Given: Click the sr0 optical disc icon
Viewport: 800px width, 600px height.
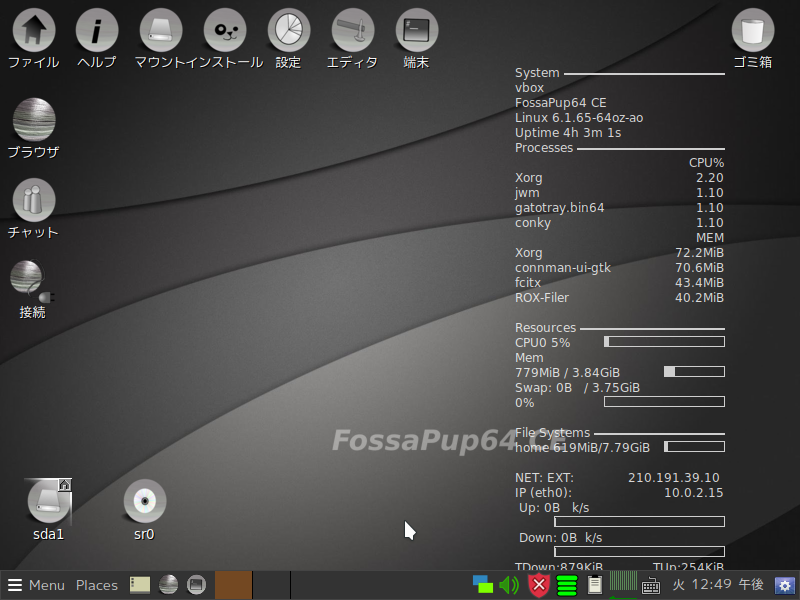Looking at the screenshot, I should (145, 501).
